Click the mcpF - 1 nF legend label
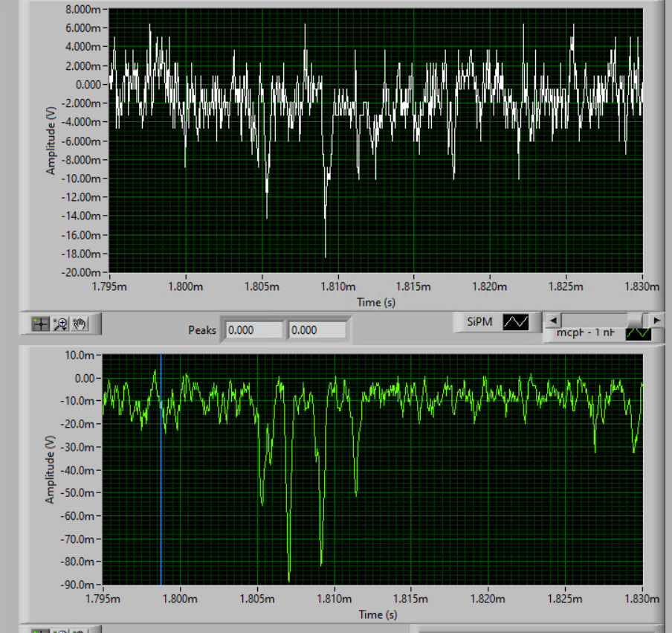Screen dimensions: 672x633 point(586,333)
